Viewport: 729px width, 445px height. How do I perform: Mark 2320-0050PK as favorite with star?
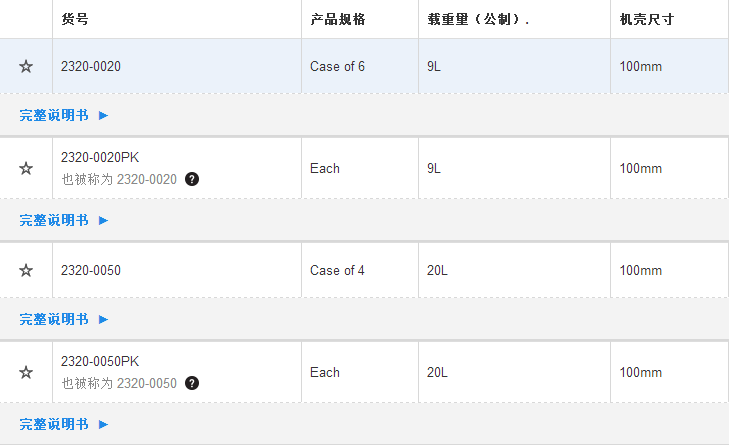click(x=26, y=372)
